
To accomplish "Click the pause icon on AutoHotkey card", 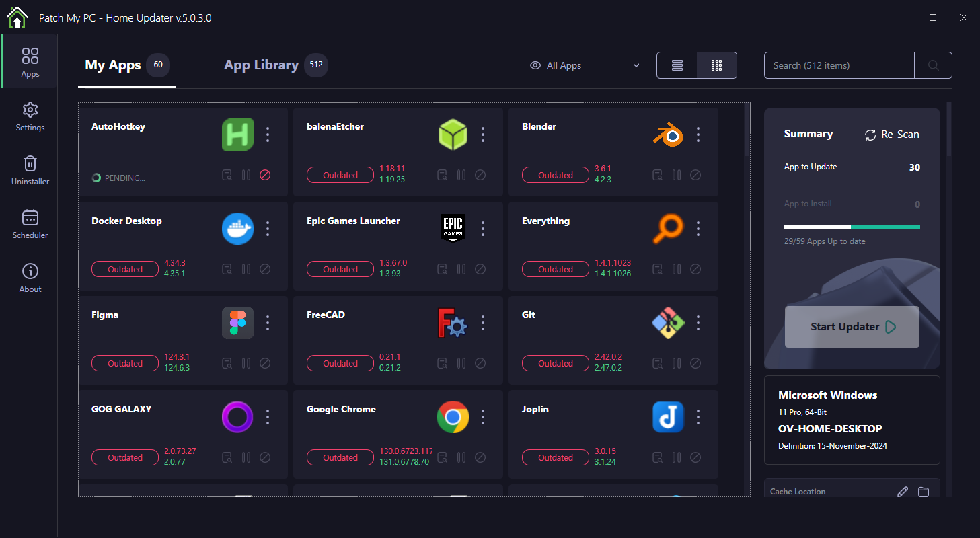I will click(246, 175).
